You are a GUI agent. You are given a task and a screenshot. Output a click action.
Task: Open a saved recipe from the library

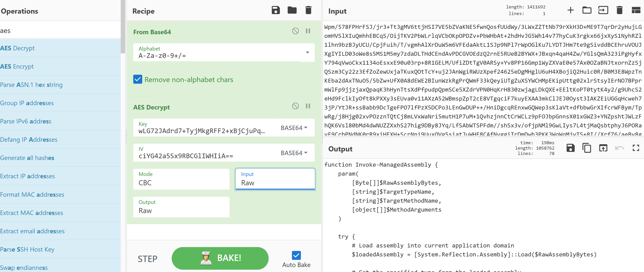(292, 10)
